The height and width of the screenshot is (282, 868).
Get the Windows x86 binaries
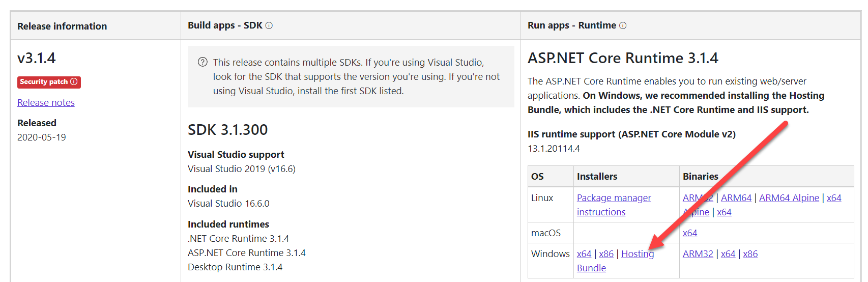tap(750, 254)
